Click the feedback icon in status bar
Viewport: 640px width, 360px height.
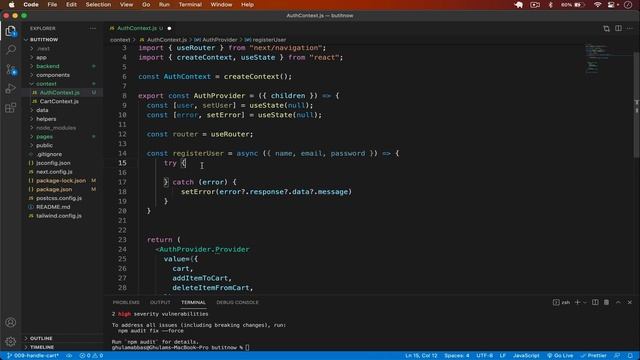point(617,356)
